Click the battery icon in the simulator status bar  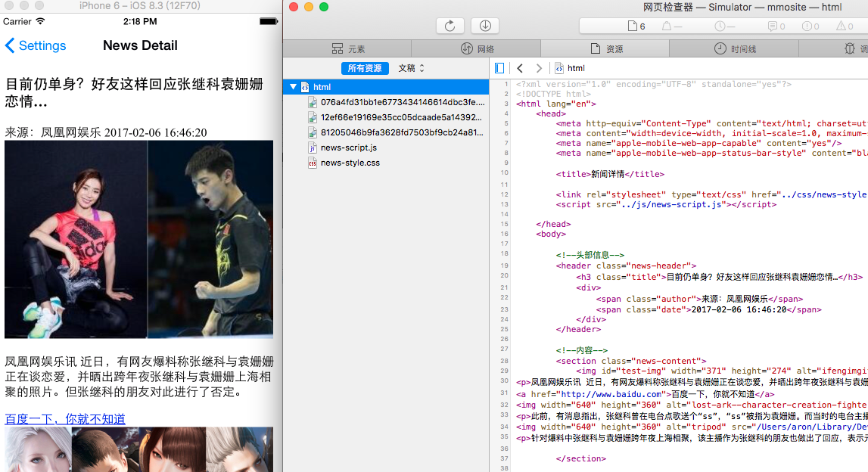(269, 22)
